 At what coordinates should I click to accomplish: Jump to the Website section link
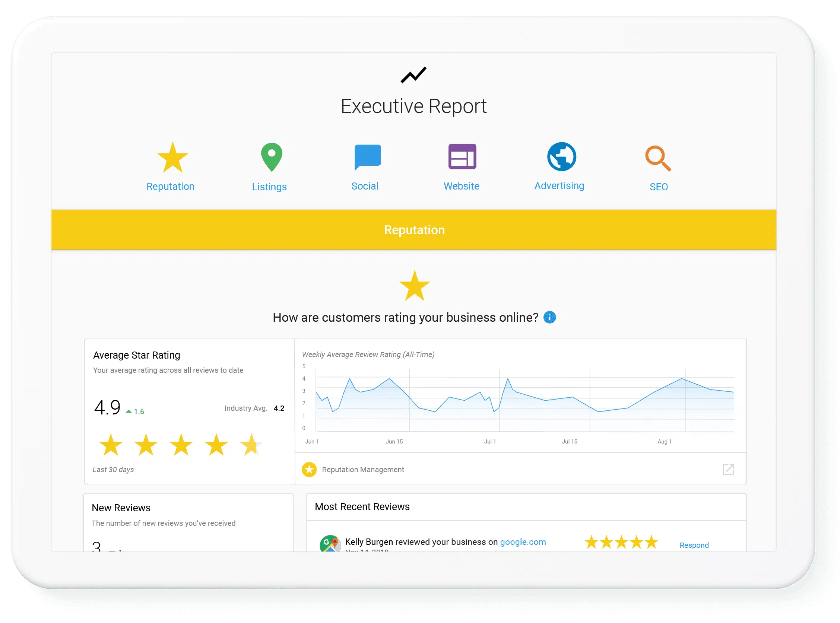coord(461,186)
